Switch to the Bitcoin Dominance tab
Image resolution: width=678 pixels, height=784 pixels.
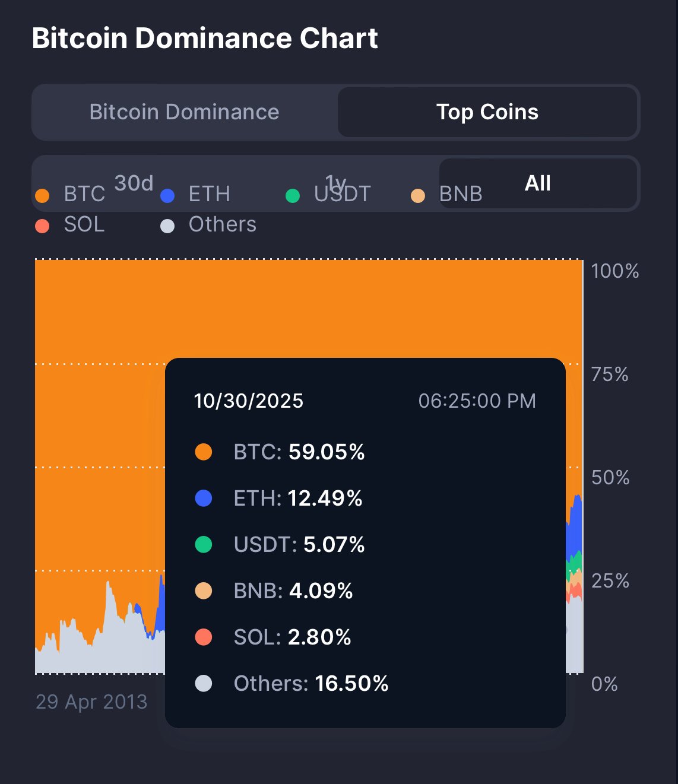tap(185, 112)
